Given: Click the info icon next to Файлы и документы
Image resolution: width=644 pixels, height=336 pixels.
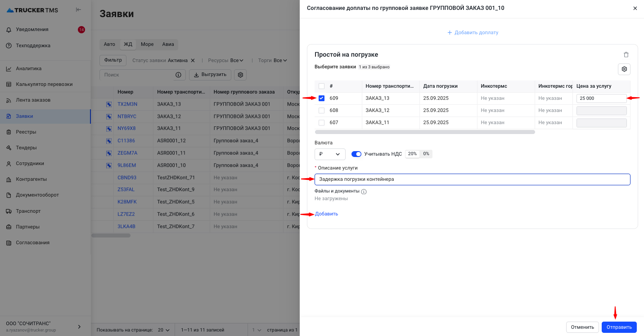Looking at the screenshot, I should coord(364,192).
